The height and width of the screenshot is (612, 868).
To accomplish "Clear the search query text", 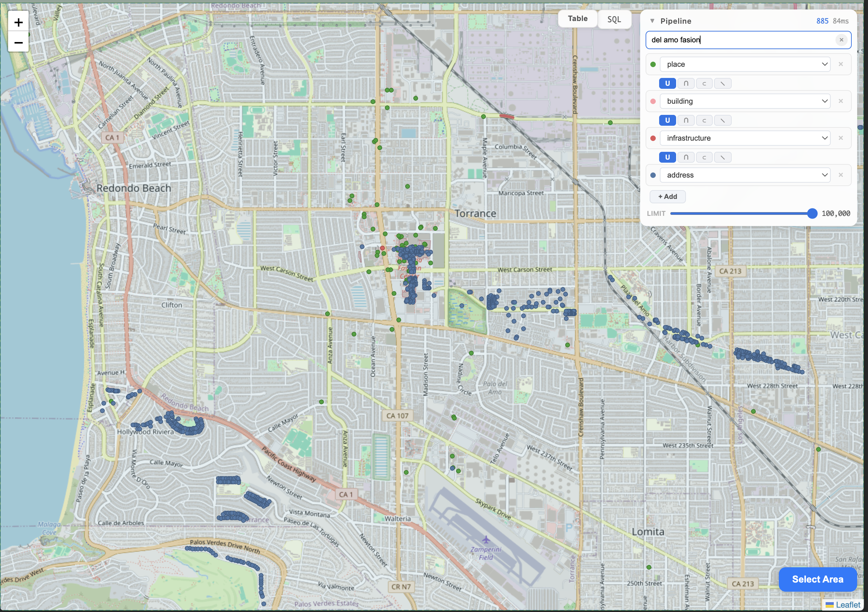I will 841,40.
